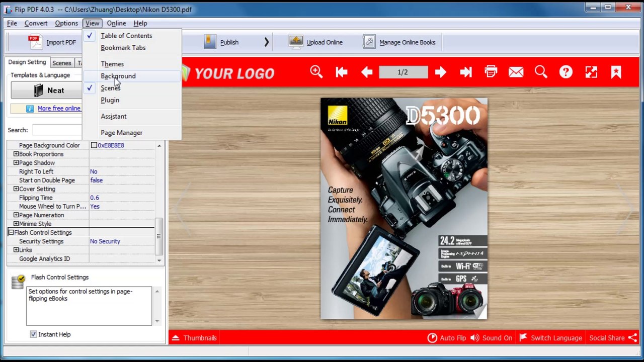The height and width of the screenshot is (362, 644).
Task: Open Manage Online Books tool
Action: pyautogui.click(x=399, y=42)
